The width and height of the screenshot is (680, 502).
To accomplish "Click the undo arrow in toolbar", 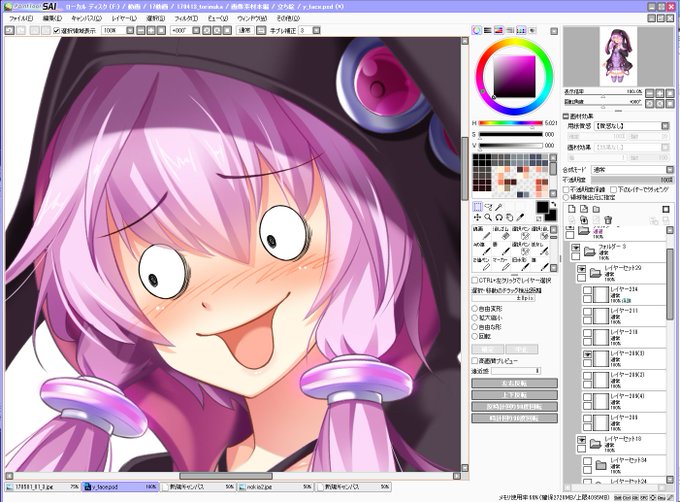I will [x=10, y=30].
